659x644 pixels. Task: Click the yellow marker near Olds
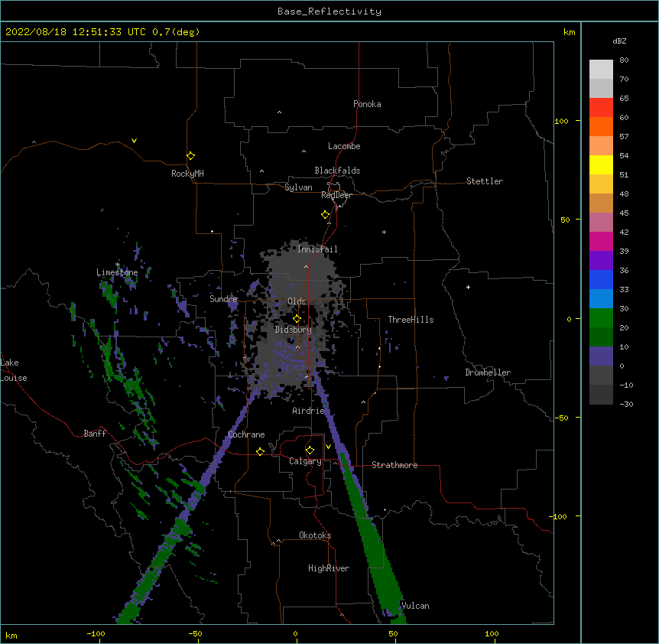coord(297,318)
